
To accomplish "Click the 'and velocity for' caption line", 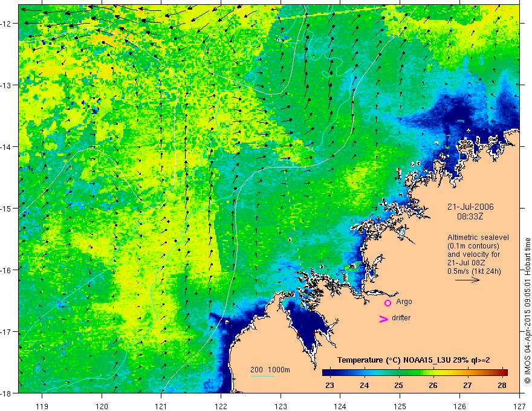I will tap(473, 254).
